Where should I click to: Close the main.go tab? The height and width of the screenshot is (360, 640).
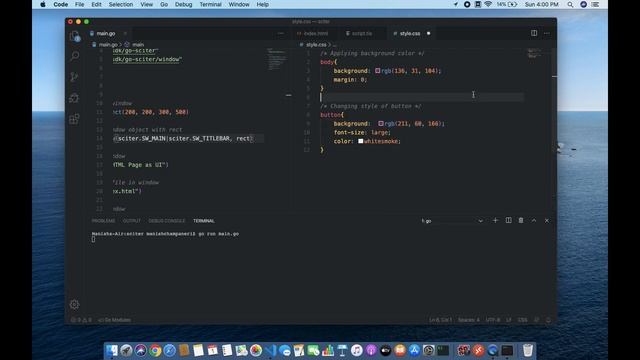click(125, 33)
